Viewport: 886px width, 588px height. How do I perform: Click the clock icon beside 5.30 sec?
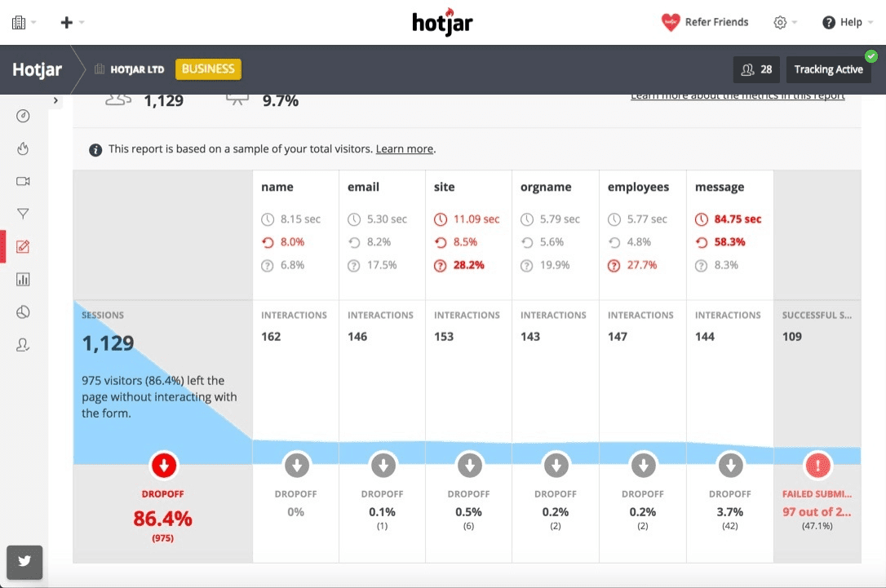click(354, 219)
